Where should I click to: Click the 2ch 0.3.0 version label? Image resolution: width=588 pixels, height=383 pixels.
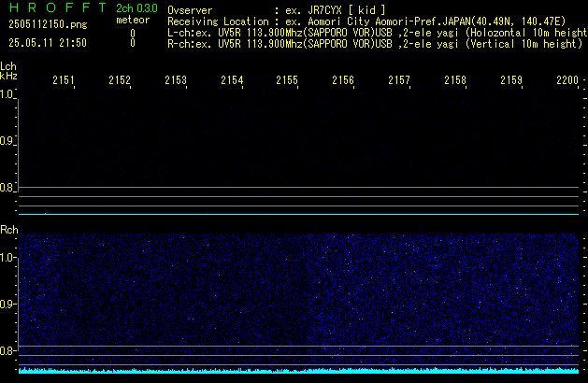pos(136,7)
